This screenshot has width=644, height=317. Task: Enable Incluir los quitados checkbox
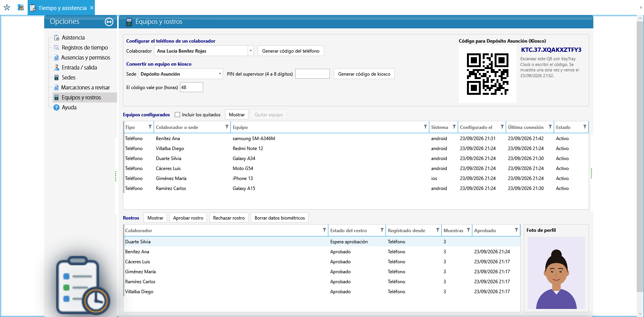point(177,114)
